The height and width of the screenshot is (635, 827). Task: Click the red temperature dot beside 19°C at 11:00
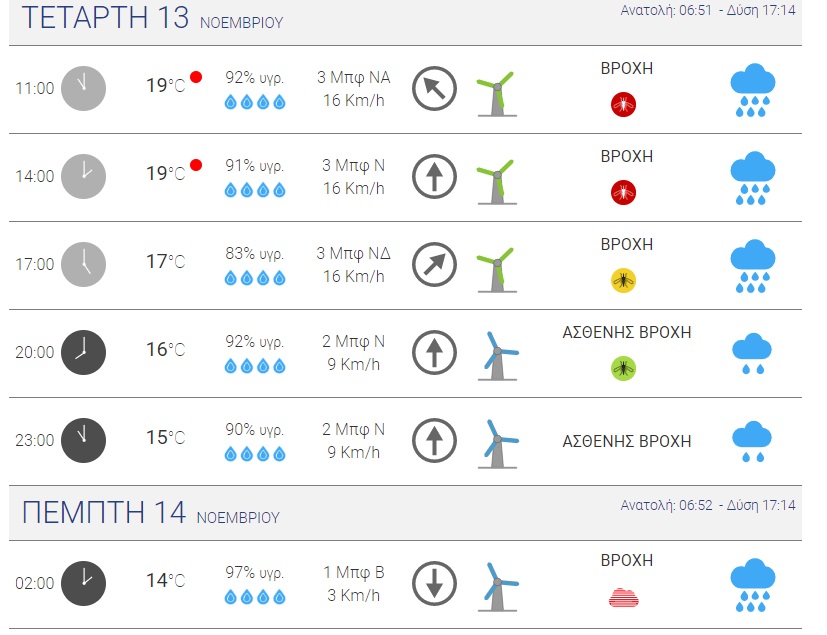[x=196, y=77]
